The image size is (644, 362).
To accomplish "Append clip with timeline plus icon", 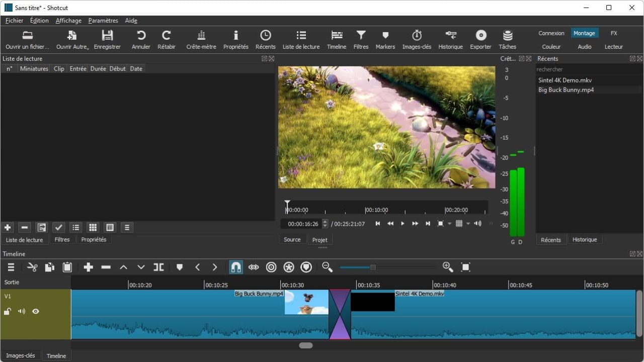I will click(x=89, y=267).
